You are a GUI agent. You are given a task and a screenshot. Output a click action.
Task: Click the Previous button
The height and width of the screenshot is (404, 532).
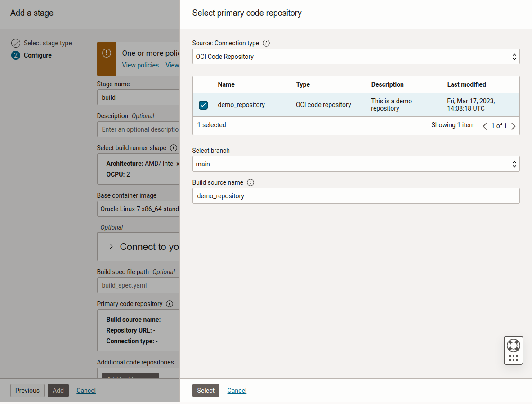pyautogui.click(x=27, y=391)
